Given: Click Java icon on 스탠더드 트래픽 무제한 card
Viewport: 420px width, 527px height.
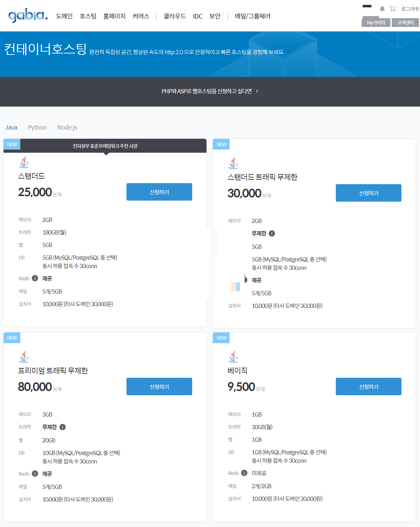Looking at the screenshot, I should 233,163.
